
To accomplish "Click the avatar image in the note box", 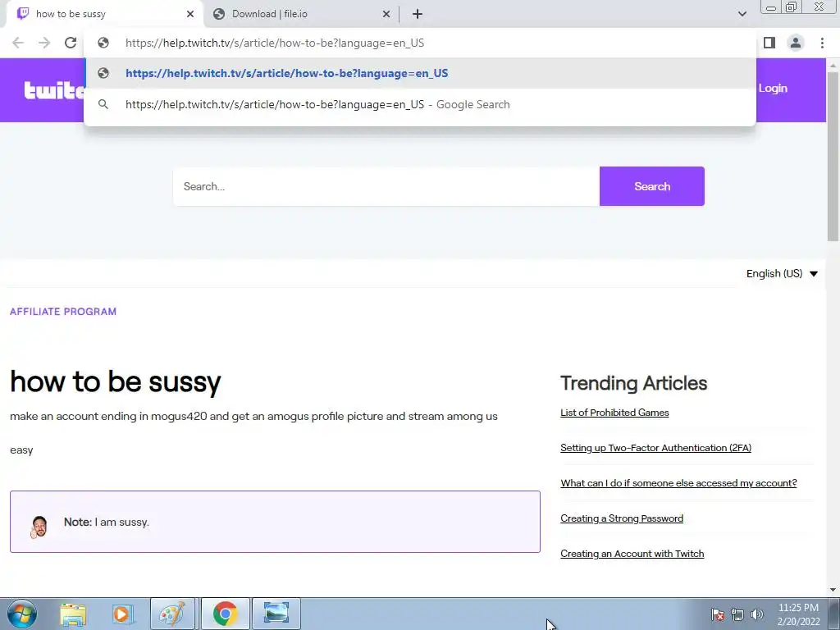I will click(x=39, y=527).
